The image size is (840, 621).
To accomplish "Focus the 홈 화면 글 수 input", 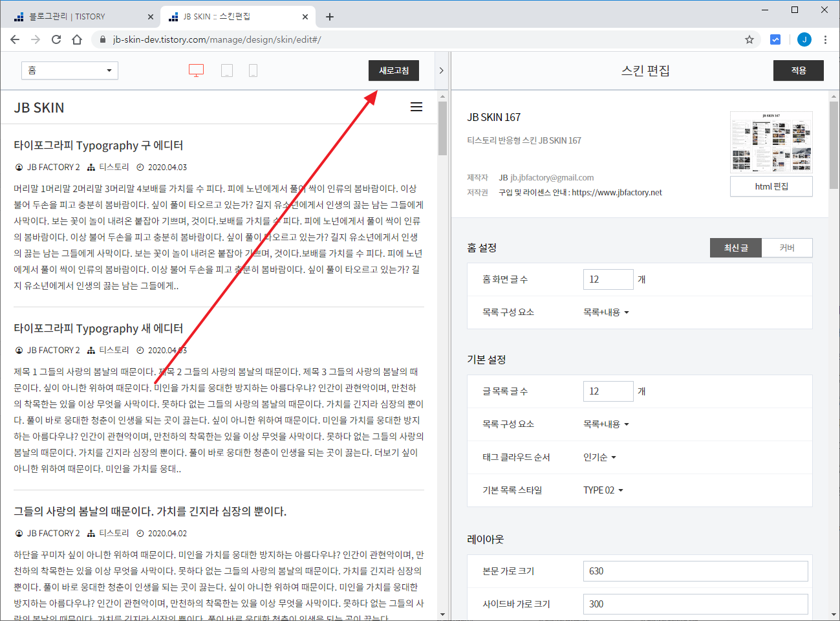I will pyautogui.click(x=608, y=279).
